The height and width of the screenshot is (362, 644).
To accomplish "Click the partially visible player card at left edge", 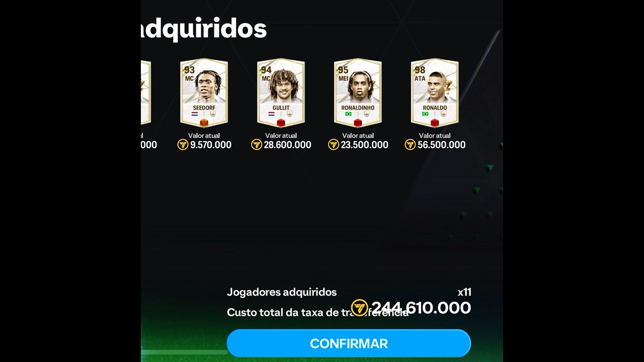I will (x=145, y=93).
